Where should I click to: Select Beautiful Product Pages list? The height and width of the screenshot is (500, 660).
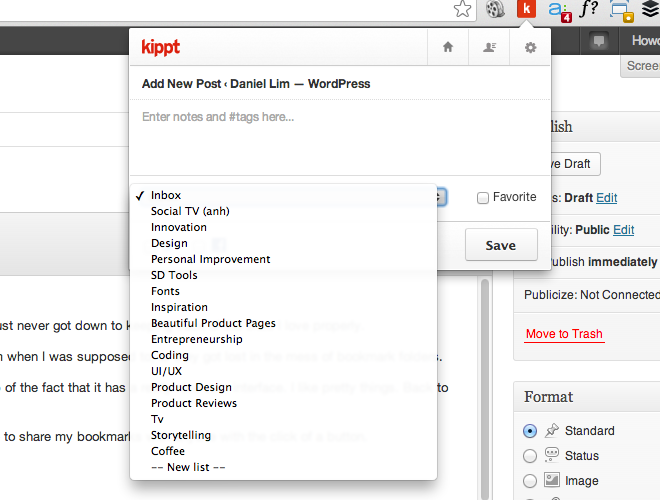point(283,323)
